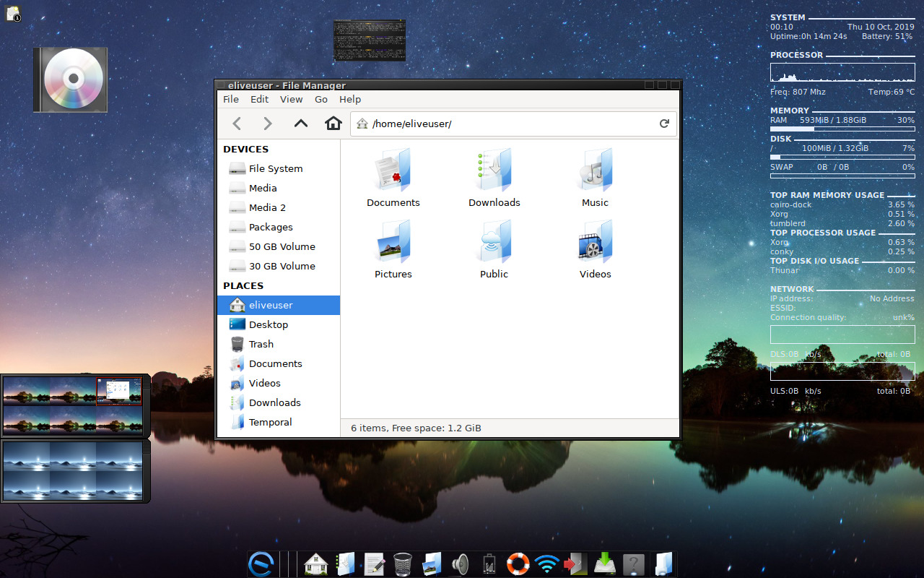This screenshot has height=578, width=924.
Task: Open the File menu
Action: [231, 100]
